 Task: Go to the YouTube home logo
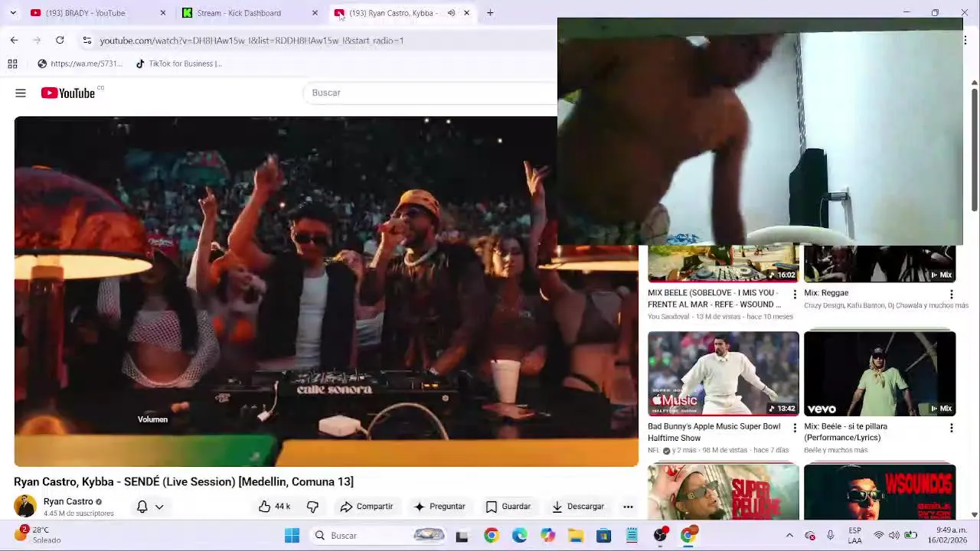(x=68, y=93)
